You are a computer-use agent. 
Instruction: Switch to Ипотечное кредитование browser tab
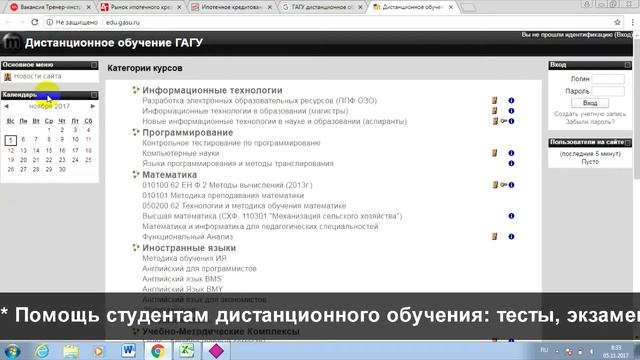[231, 7]
